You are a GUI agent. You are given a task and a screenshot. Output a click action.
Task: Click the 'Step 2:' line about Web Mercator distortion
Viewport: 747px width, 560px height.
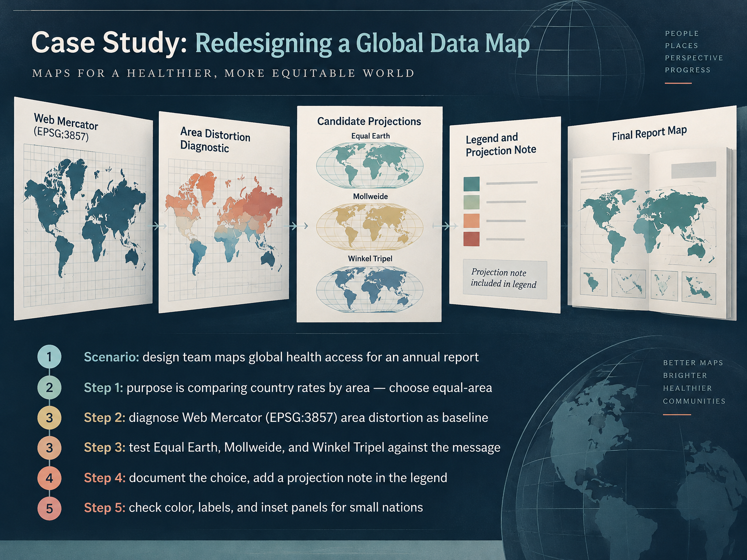coord(286,418)
